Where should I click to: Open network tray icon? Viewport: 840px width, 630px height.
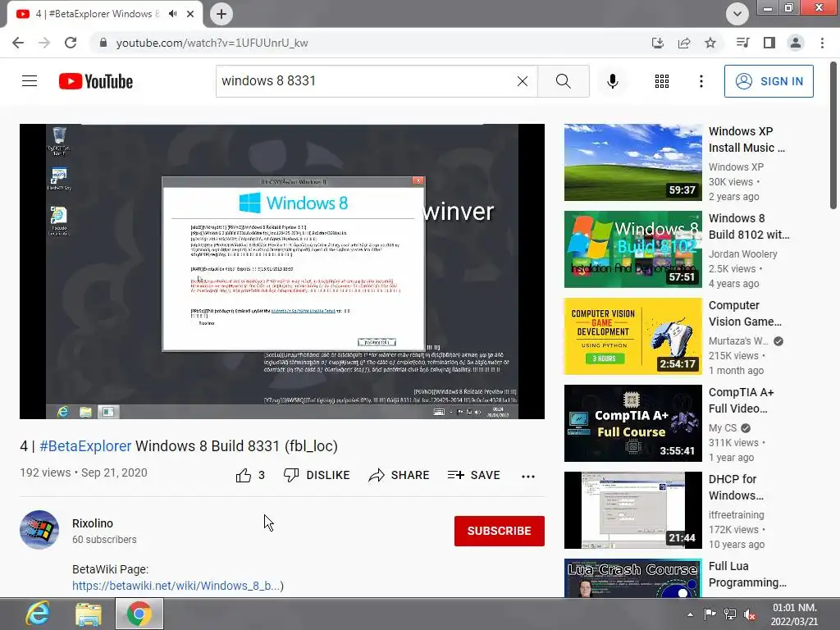click(x=729, y=614)
